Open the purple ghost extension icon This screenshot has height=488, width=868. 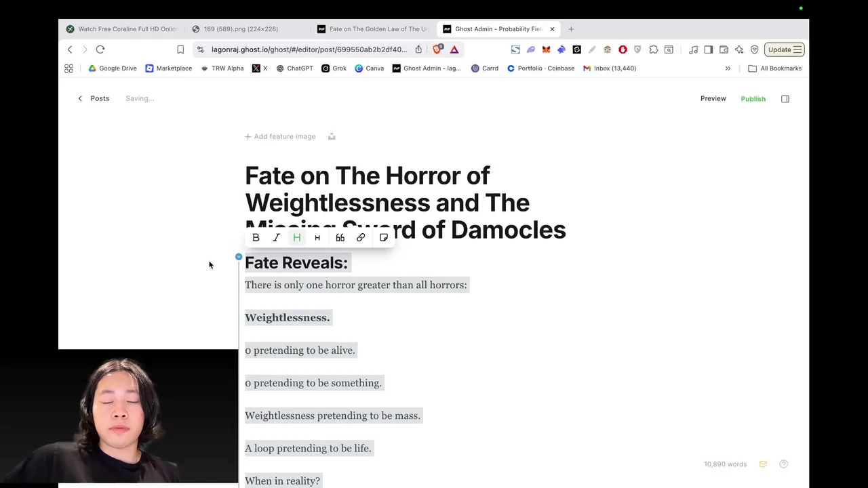(x=531, y=49)
